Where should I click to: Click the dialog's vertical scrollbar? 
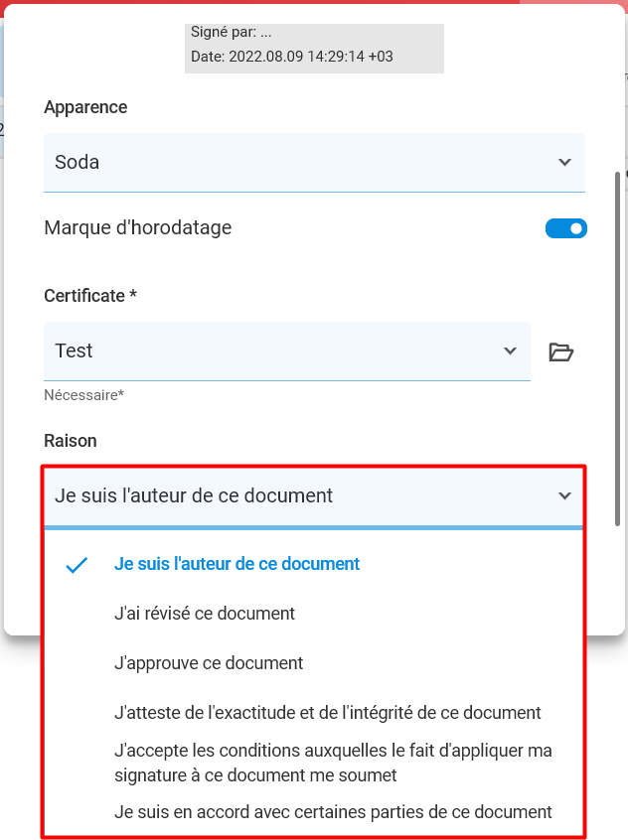(617, 350)
